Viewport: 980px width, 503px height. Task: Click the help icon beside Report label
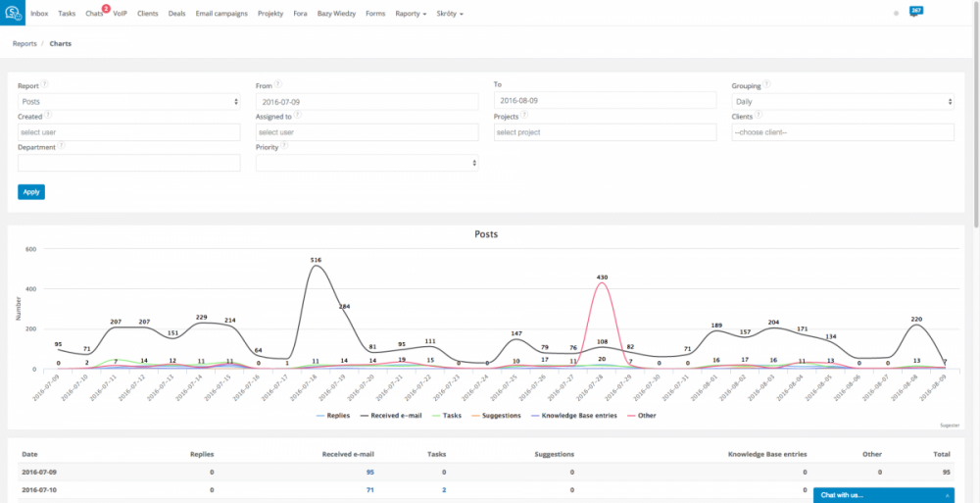tap(44, 84)
